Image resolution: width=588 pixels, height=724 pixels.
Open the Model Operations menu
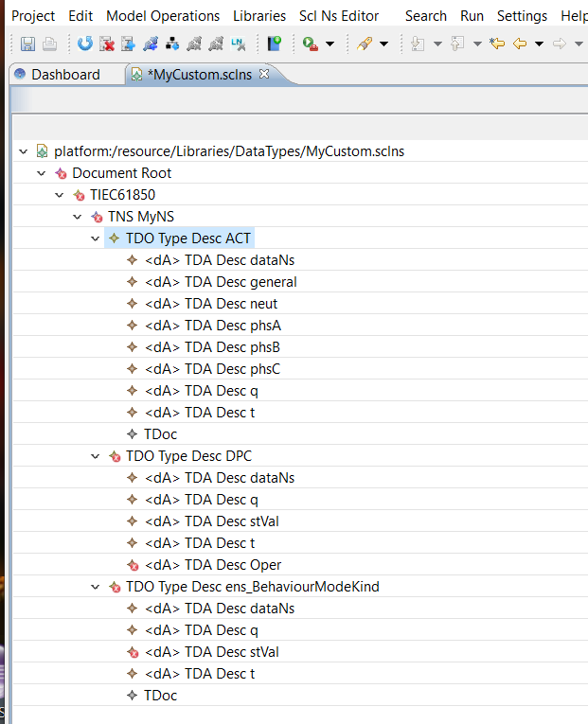(x=163, y=16)
